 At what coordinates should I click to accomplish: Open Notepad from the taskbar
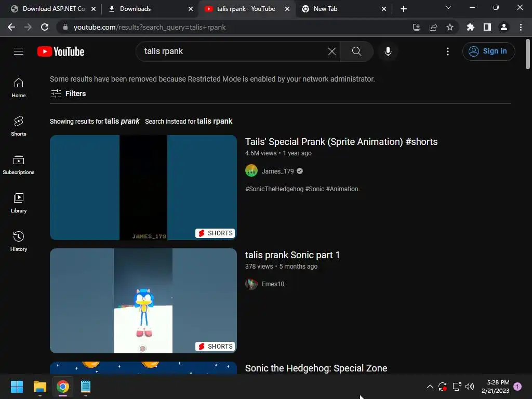pyautogui.click(x=86, y=387)
